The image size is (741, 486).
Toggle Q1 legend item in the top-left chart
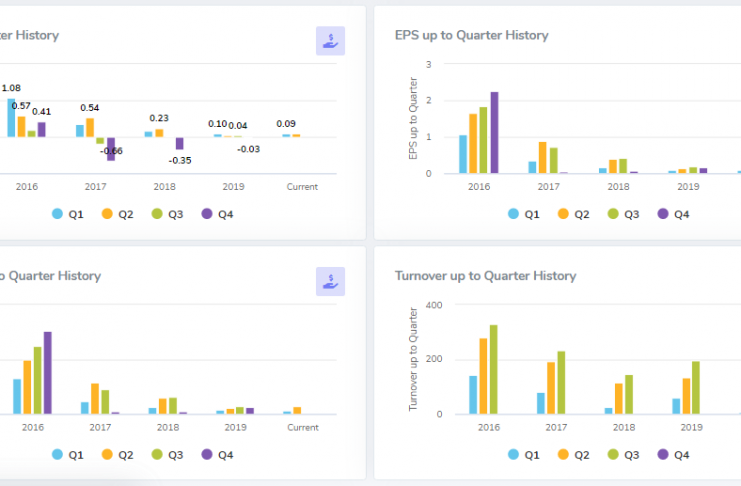[x=66, y=213]
